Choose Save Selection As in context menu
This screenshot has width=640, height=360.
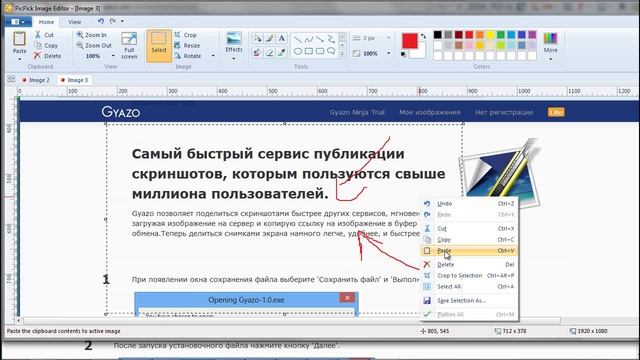click(469, 300)
